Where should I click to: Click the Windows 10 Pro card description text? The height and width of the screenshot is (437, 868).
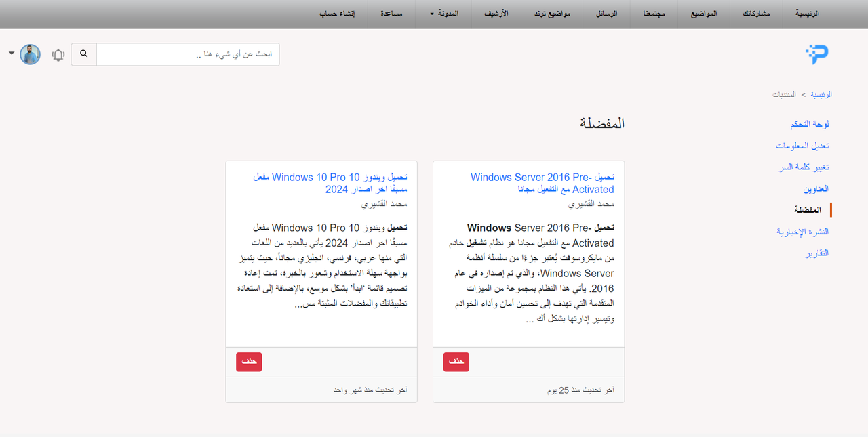321,266
